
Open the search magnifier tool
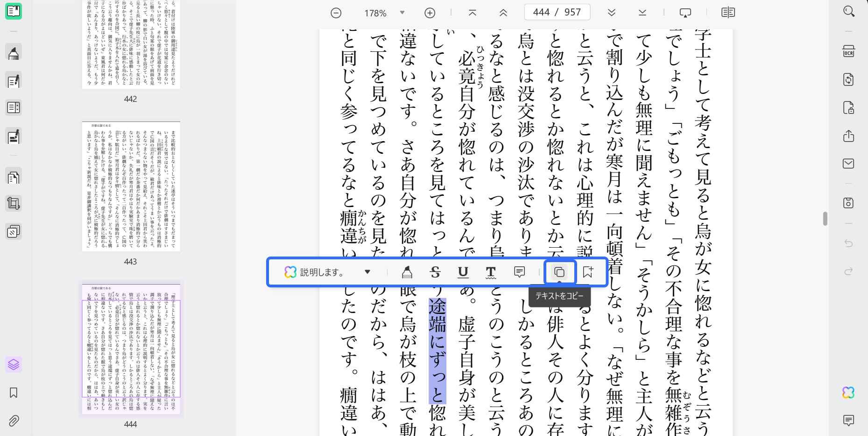(x=849, y=11)
